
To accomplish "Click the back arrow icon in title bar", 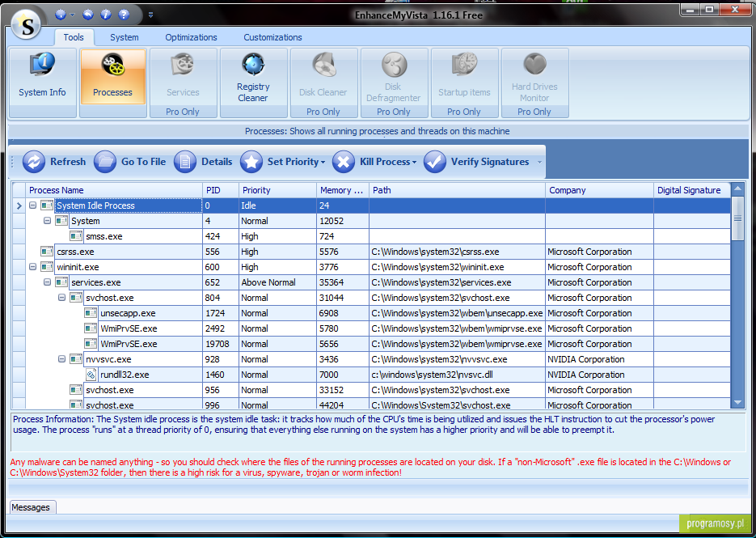I will [88, 15].
